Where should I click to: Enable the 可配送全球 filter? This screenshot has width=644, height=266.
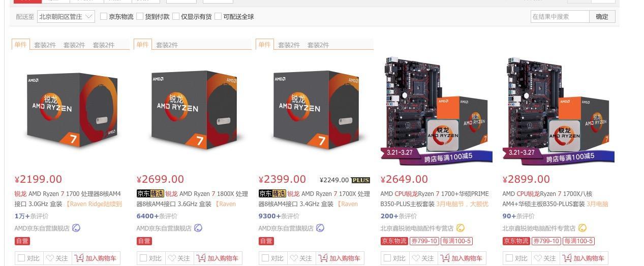point(218,16)
